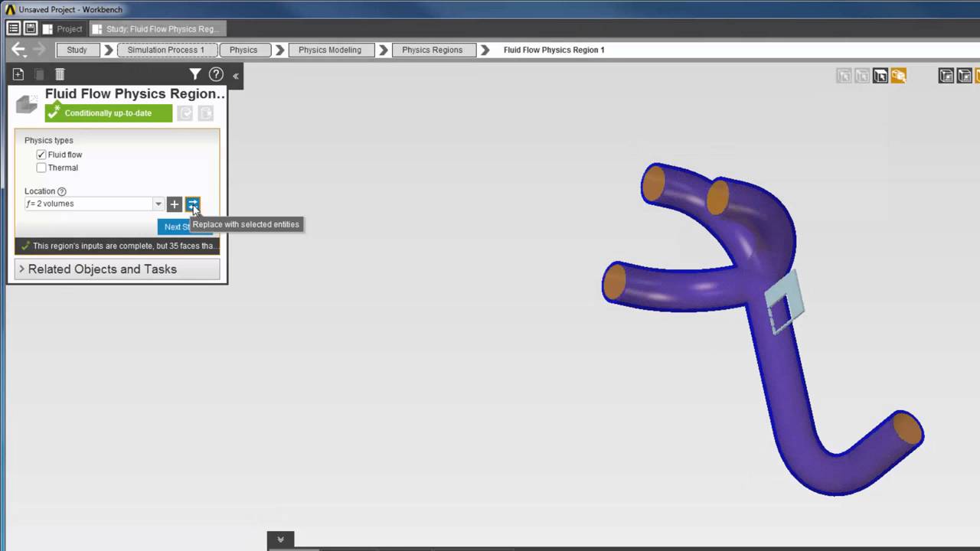Click the Fluid Flow Physics Region title

[x=135, y=93]
